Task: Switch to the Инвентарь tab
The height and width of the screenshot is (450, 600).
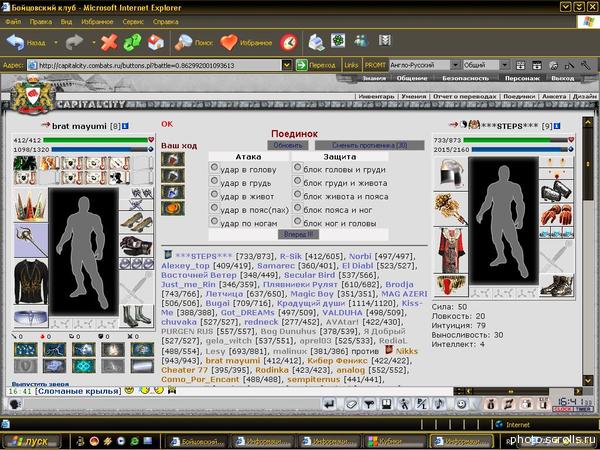Action: pos(376,96)
